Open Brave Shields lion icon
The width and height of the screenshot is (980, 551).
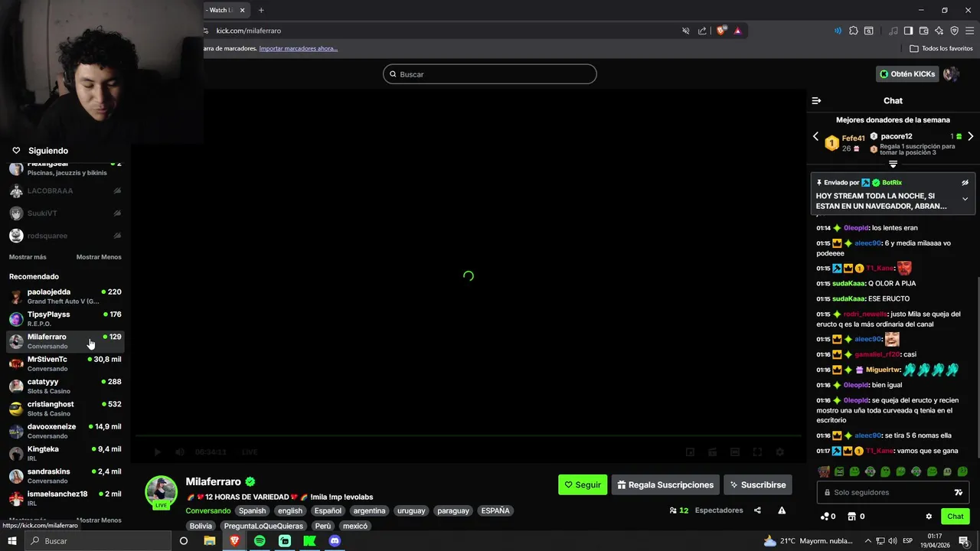(x=721, y=31)
